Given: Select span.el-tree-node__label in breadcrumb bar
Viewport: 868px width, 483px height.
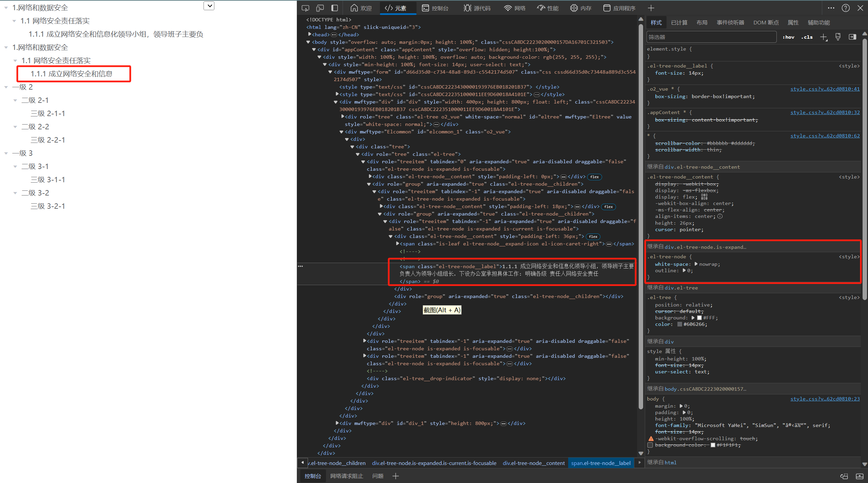Looking at the screenshot, I should (x=600, y=463).
